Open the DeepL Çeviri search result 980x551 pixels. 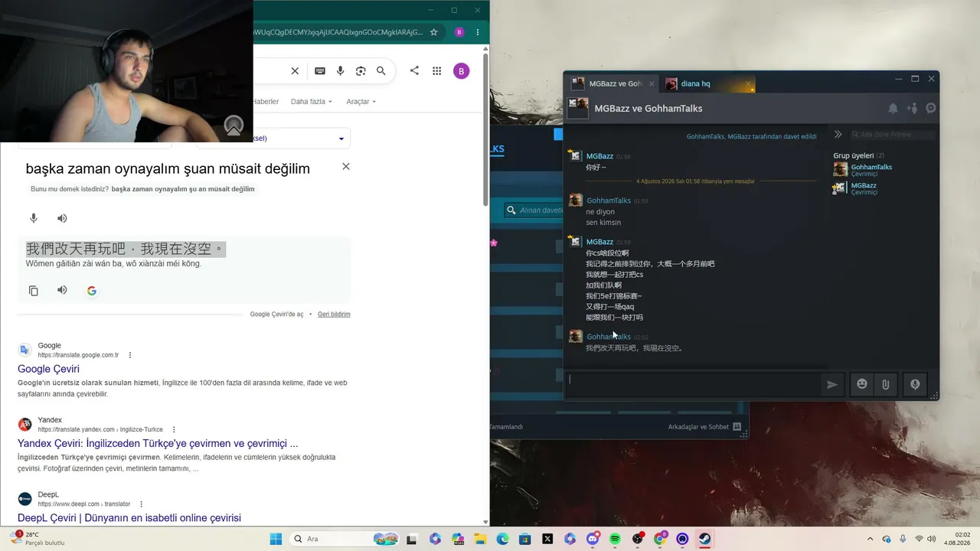129,518
